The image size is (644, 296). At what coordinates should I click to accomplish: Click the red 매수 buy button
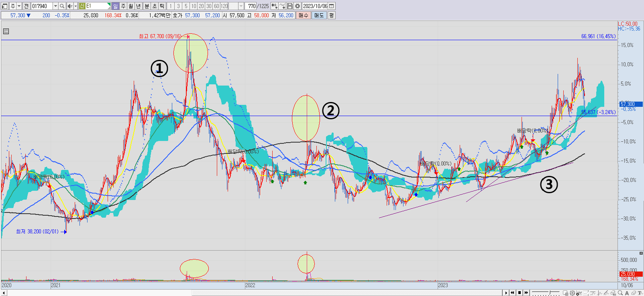pyautogui.click(x=304, y=15)
